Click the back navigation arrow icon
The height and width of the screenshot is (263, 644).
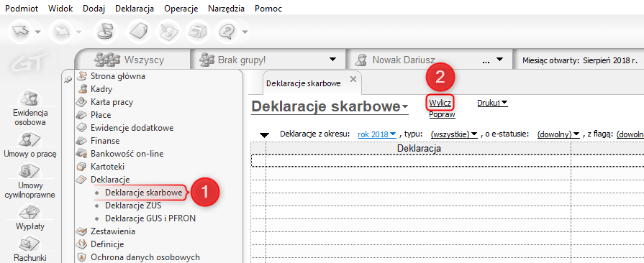click(x=21, y=31)
